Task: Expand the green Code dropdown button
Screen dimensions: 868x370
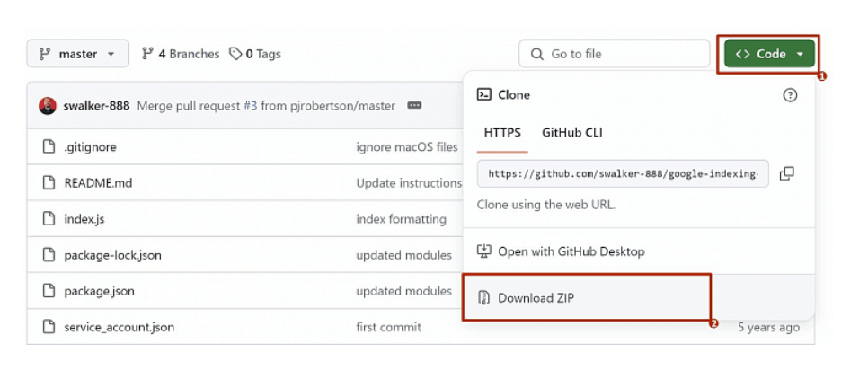Action: click(770, 54)
